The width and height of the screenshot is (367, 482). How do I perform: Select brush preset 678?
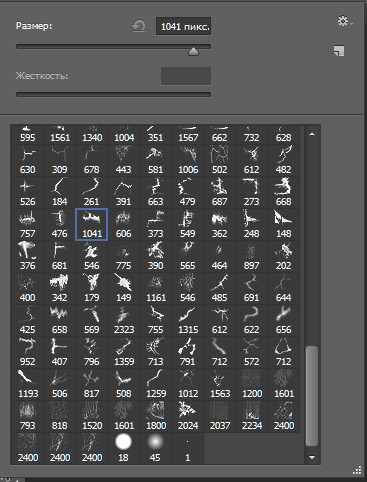click(92, 161)
